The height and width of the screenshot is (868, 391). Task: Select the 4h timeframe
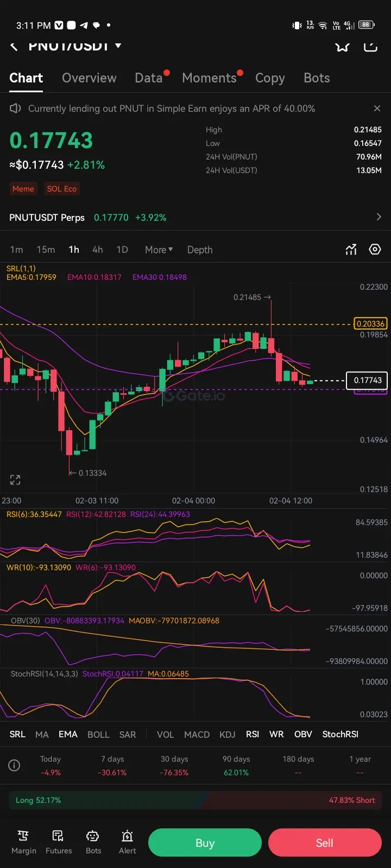(98, 250)
